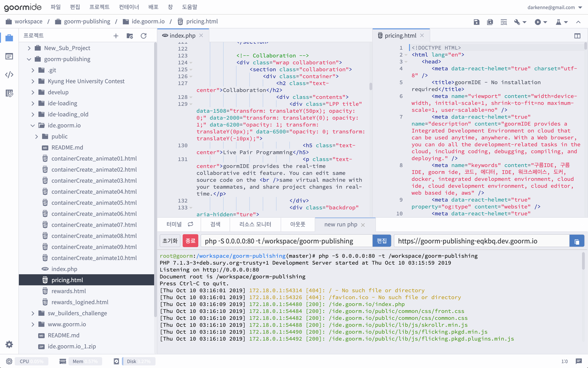
Task: Click the php run command input field
Action: pos(287,241)
